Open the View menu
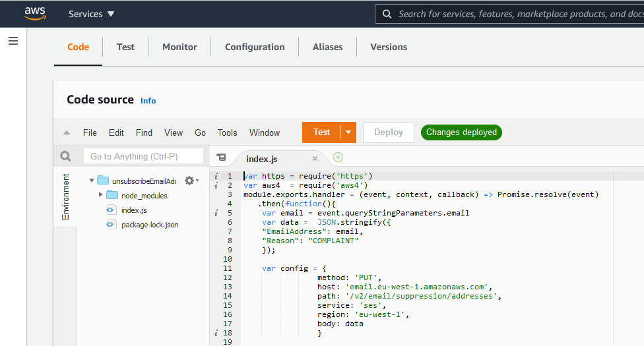 [174, 132]
